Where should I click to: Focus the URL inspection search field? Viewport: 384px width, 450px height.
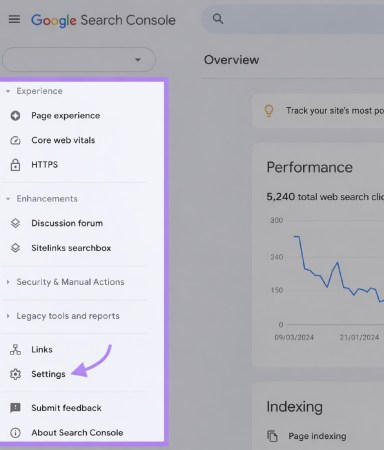pos(293,19)
